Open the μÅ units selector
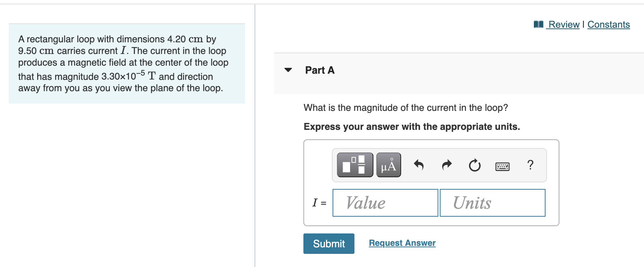Viewport: 644px width, 267px height. pyautogui.click(x=388, y=165)
